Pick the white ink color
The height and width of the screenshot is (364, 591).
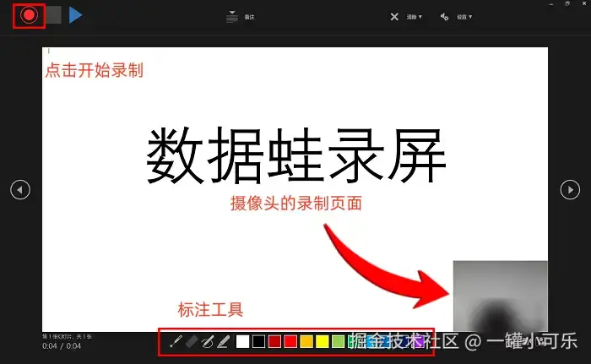pos(243,342)
